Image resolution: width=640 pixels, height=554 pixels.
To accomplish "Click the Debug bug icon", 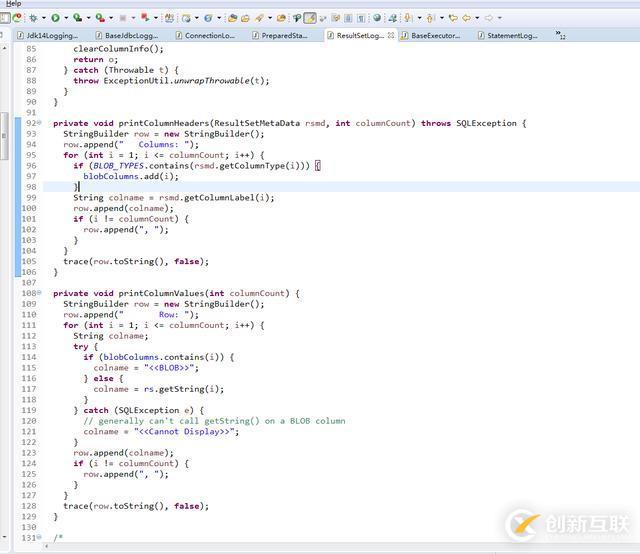I will [33, 18].
